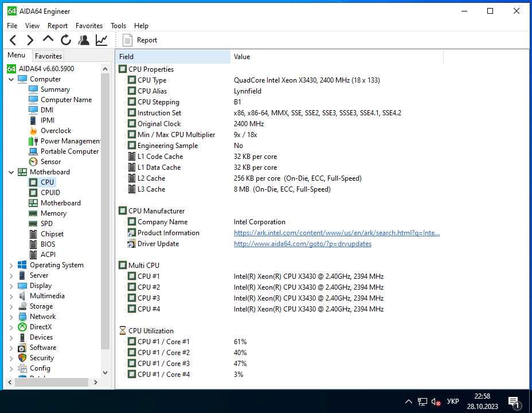This screenshot has height=413, width=532.
Task: Select the CPUID chip icon
Action: pyautogui.click(x=33, y=193)
